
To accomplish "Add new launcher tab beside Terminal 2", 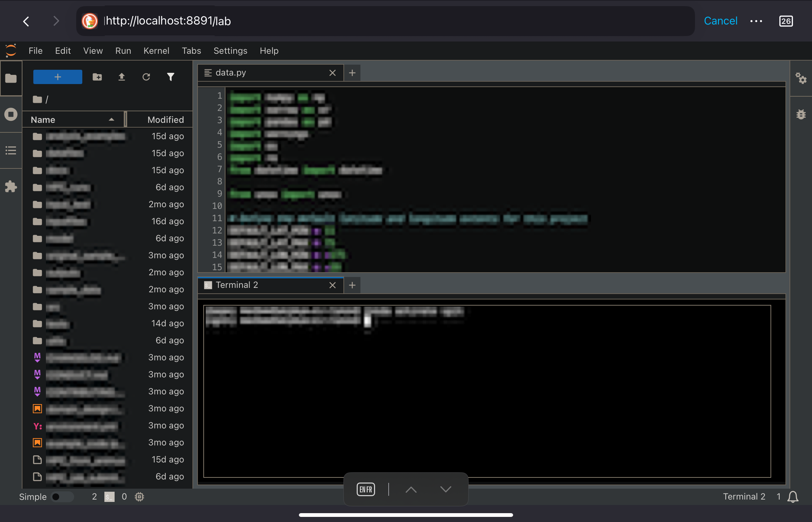I will click(x=352, y=285).
